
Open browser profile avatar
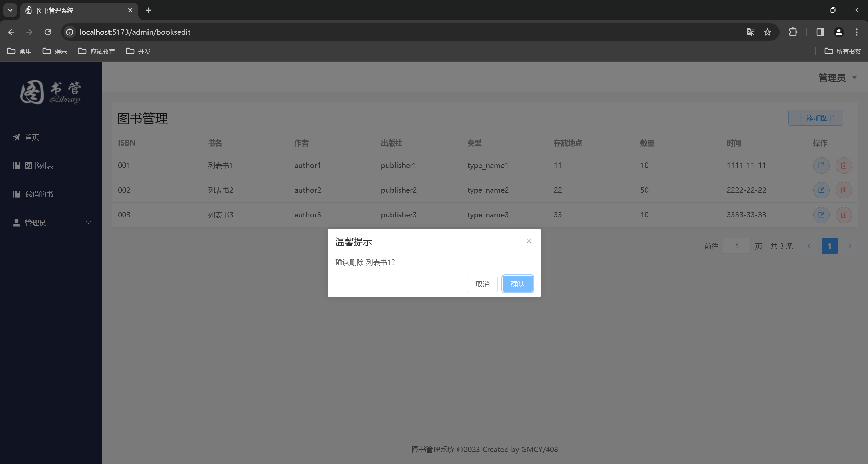(839, 32)
